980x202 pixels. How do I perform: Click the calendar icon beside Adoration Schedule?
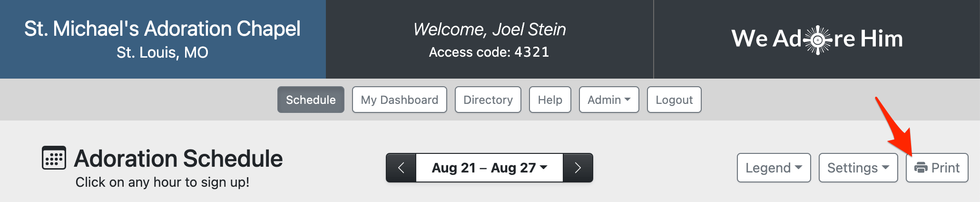54,158
